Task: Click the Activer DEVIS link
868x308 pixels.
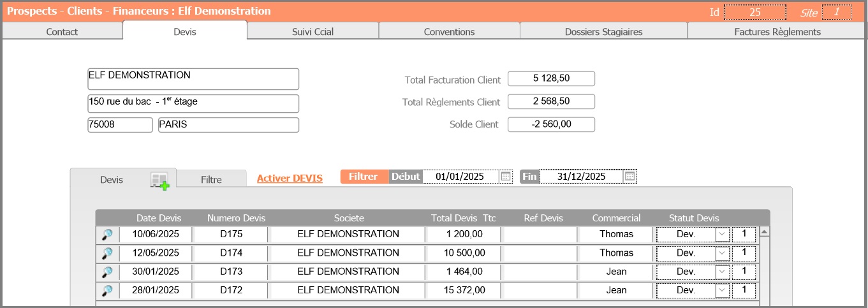Action: point(290,179)
